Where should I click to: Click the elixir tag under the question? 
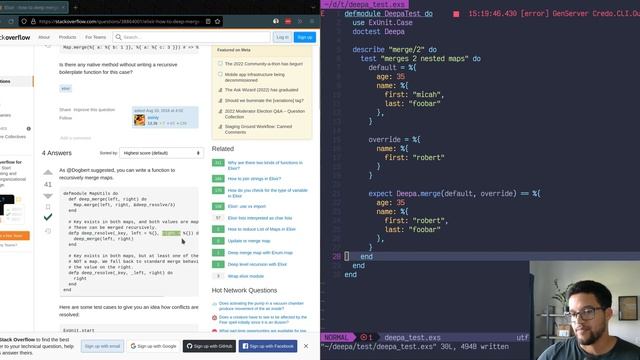(65, 88)
